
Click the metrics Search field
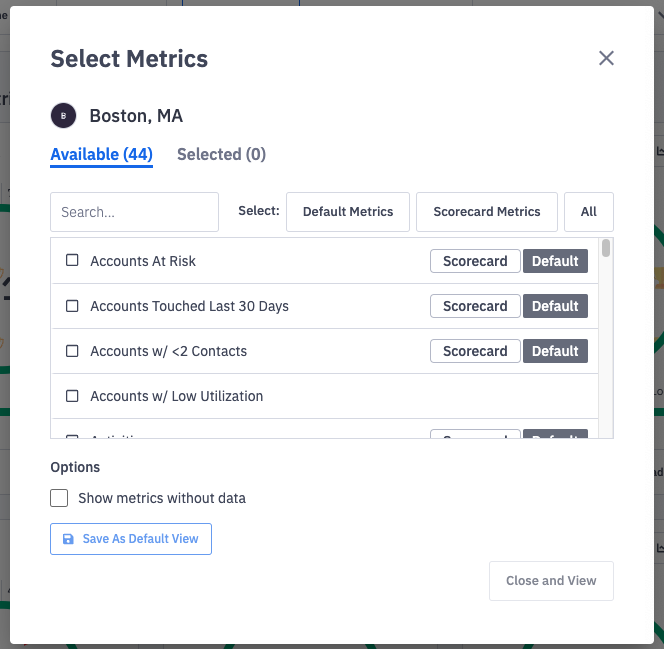134,212
